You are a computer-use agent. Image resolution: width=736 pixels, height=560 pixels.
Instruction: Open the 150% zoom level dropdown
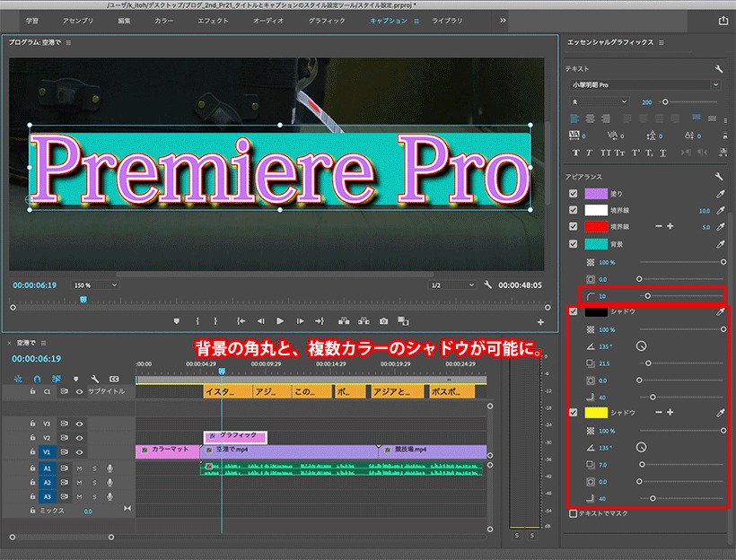tap(94, 284)
